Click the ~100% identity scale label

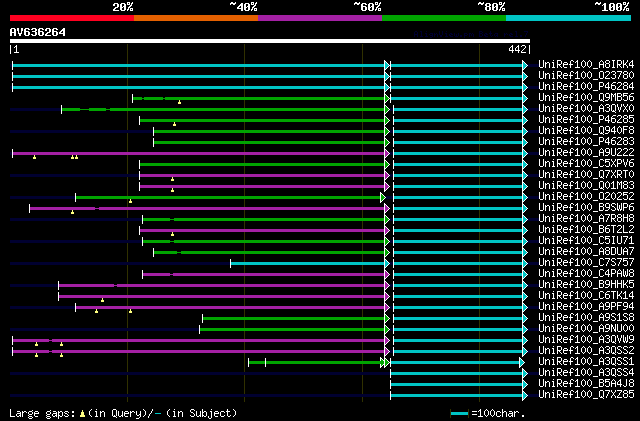tap(611, 7)
